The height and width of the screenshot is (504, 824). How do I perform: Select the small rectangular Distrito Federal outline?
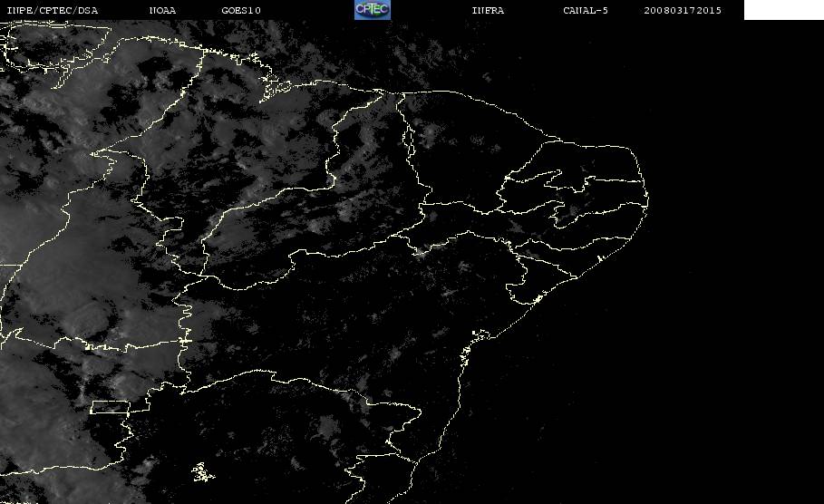click(111, 407)
